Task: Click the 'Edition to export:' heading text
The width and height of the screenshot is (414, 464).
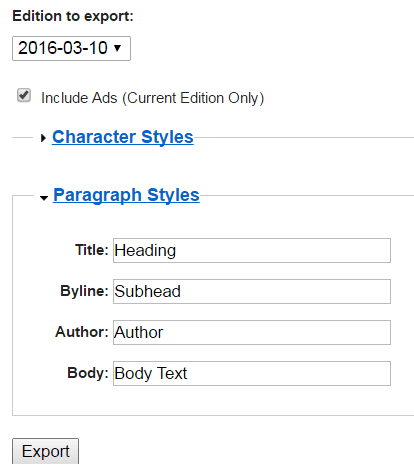Action: tap(73, 16)
